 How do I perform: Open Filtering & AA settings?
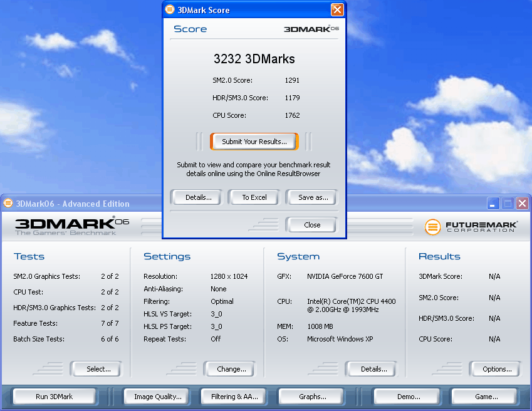pos(234,397)
